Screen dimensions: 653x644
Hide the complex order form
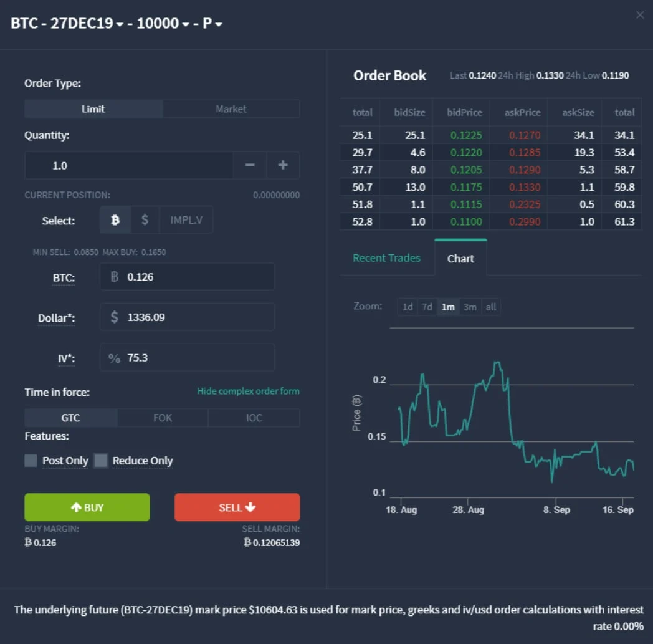pos(248,391)
